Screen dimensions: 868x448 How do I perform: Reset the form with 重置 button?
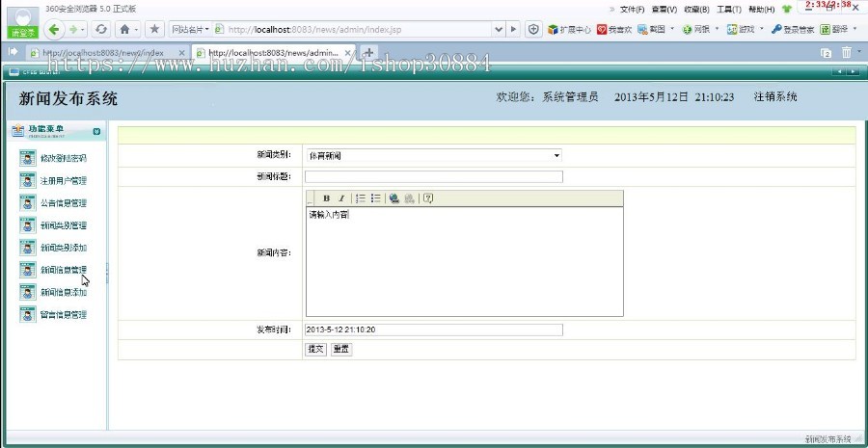tap(341, 350)
